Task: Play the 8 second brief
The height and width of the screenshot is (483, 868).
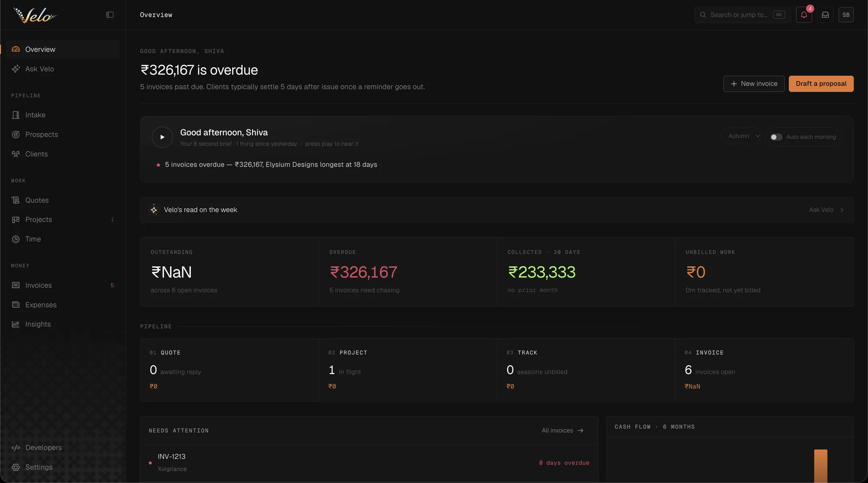Action: tap(162, 137)
